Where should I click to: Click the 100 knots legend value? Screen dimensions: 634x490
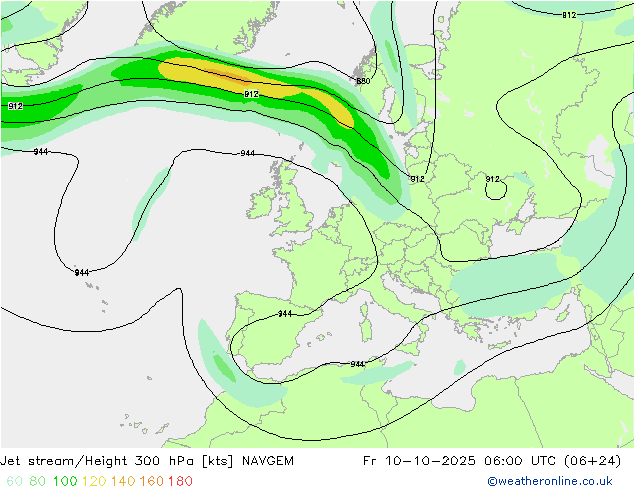coord(65,481)
